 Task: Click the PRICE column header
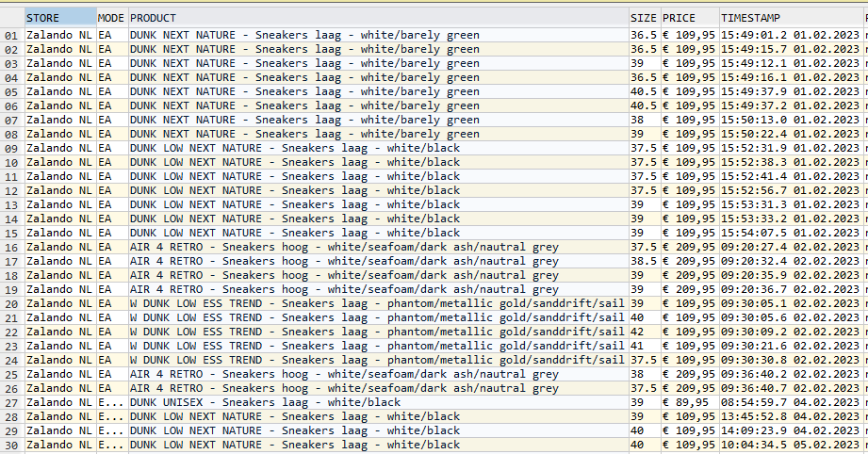click(690, 18)
